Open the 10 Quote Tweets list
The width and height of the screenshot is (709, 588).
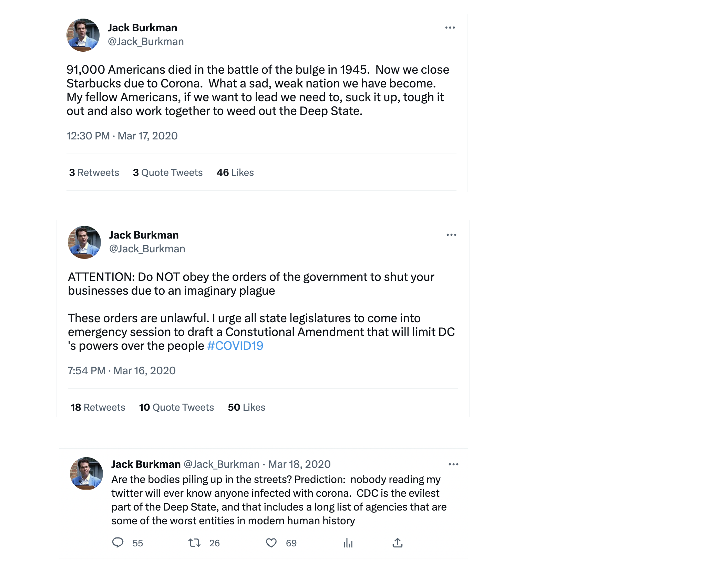(x=176, y=407)
